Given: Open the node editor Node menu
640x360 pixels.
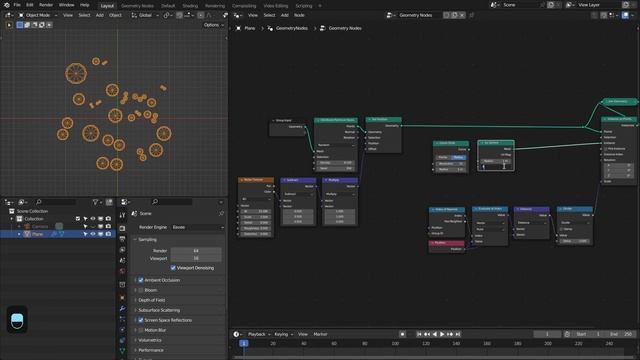Looking at the screenshot, I should (299, 15).
